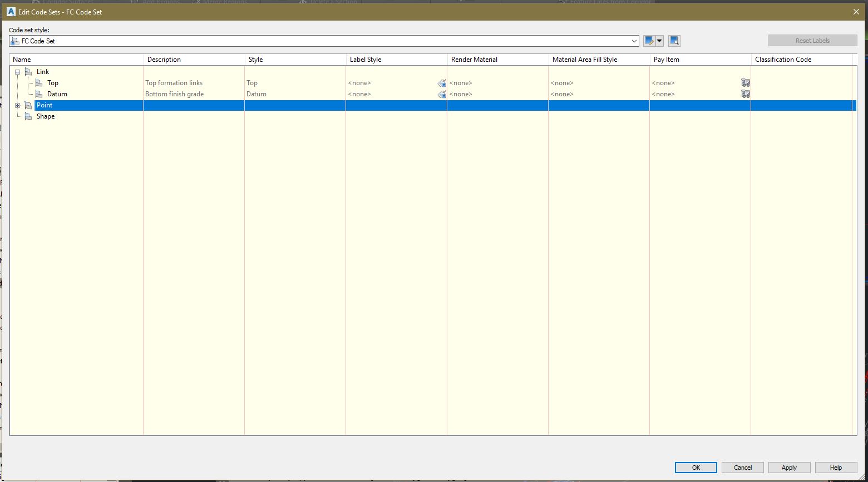Click the Apply button

click(790, 468)
